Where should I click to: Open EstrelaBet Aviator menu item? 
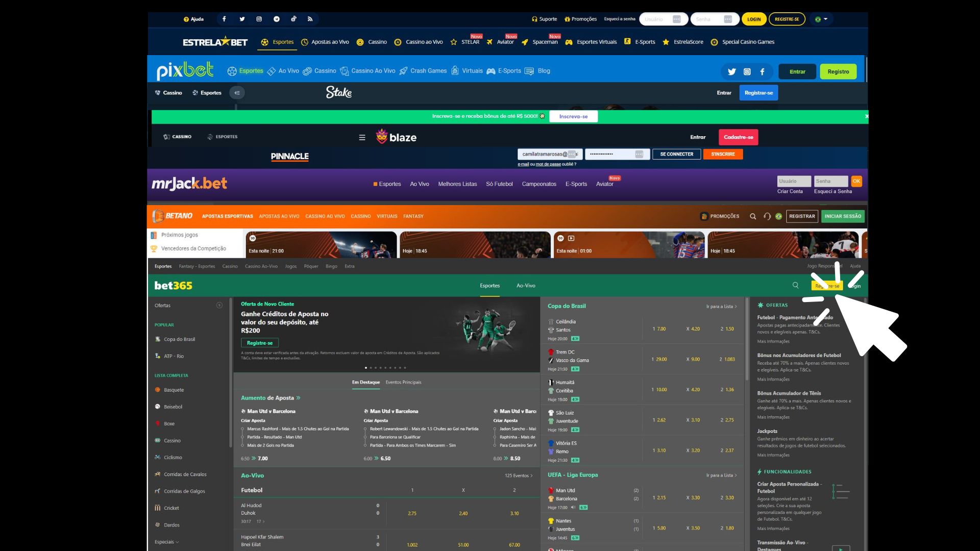tap(501, 42)
